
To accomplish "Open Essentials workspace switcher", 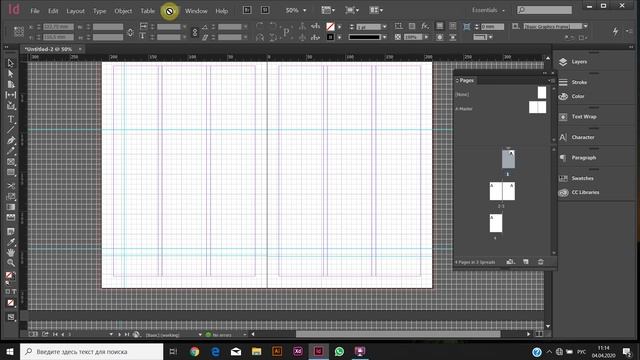I will [x=488, y=10].
